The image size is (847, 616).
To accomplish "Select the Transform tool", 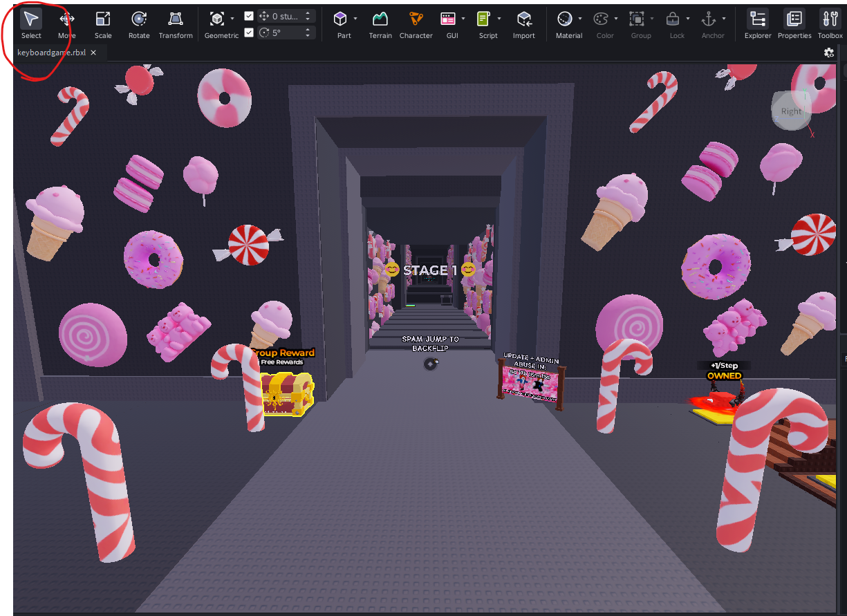I will (176, 24).
